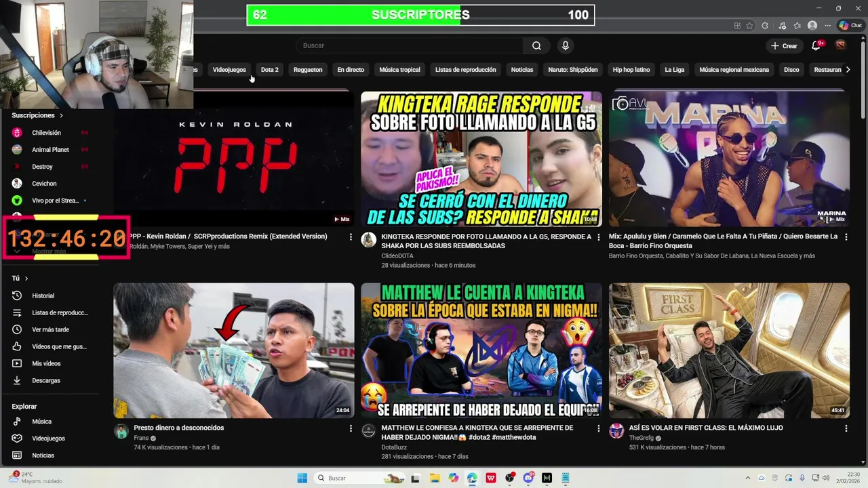Image resolution: width=868 pixels, height=488 pixels.
Task: Open Copilot Chat in Edge
Action: click(850, 26)
